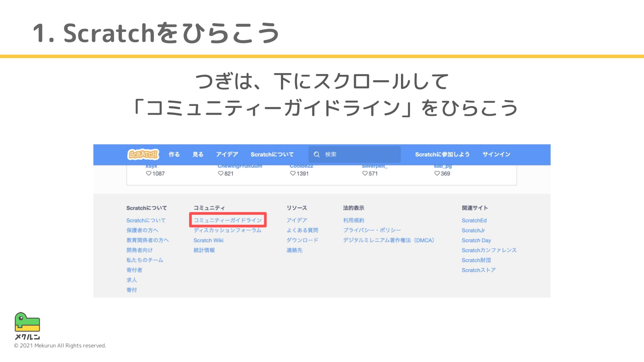Click the サインイン button
Image resolution: width=644 pixels, height=362 pixels.
tap(496, 154)
